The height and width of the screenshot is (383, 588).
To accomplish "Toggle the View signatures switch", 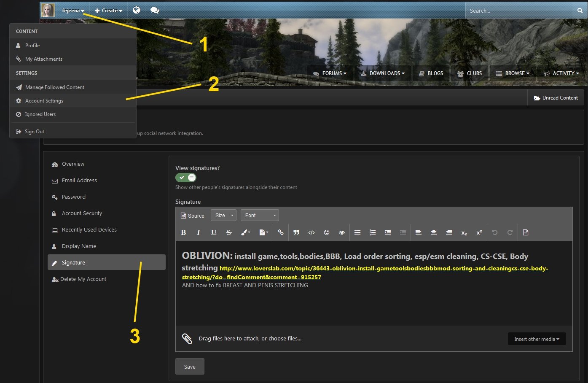I will (x=186, y=178).
